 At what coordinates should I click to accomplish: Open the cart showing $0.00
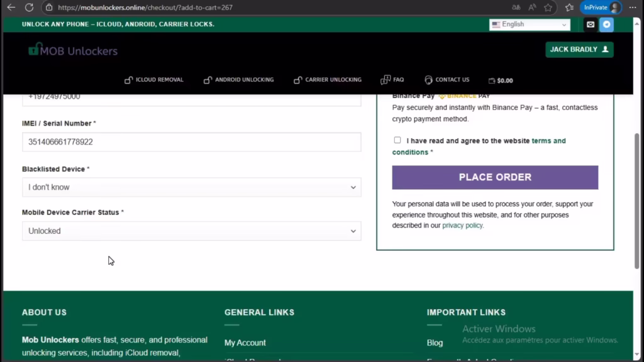click(x=501, y=80)
